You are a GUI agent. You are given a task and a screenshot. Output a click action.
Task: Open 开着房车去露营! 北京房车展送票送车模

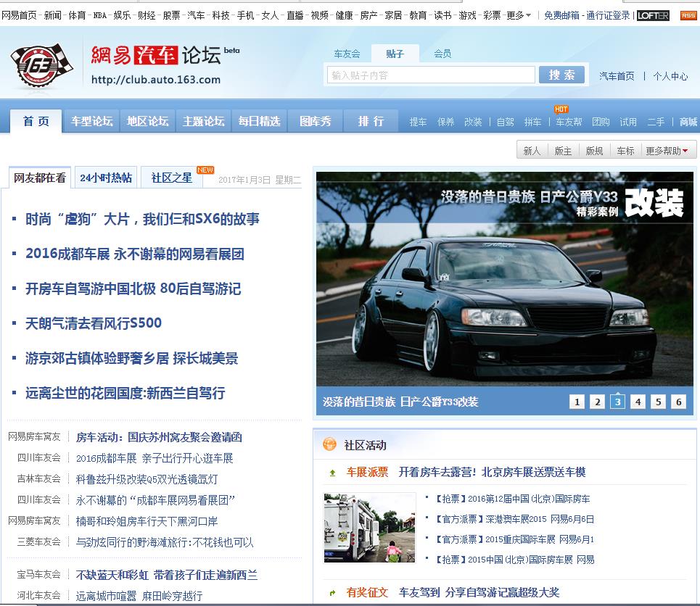click(492, 472)
